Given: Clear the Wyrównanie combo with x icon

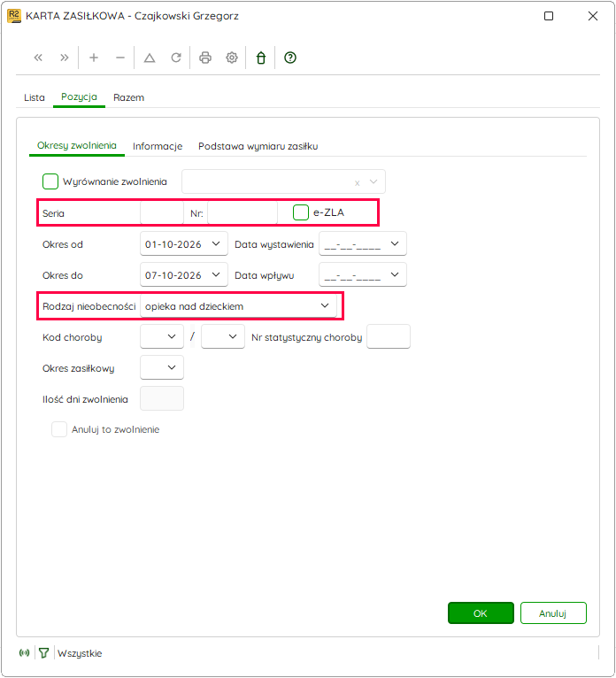Looking at the screenshot, I should pos(357,183).
